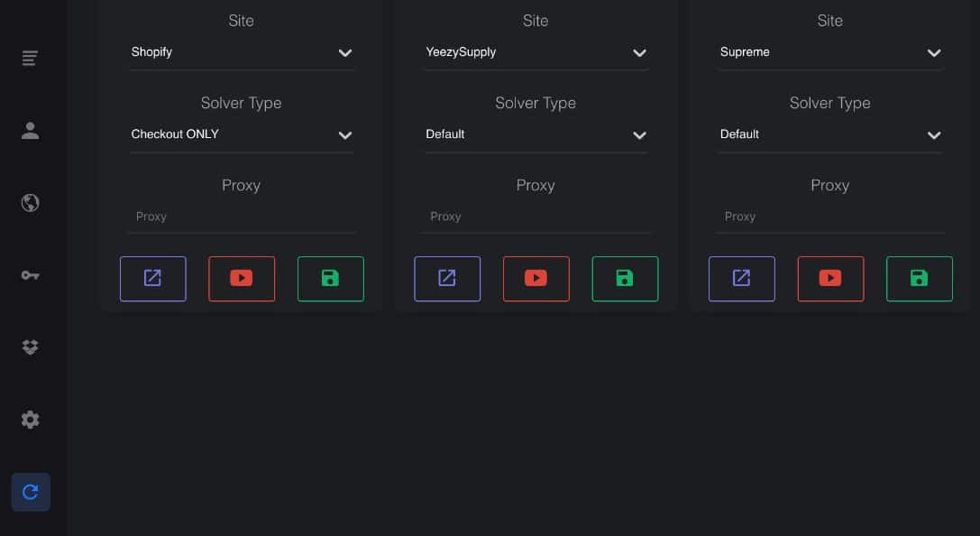Image resolution: width=980 pixels, height=536 pixels.
Task: Save the Shopify solver card
Action: click(x=331, y=278)
